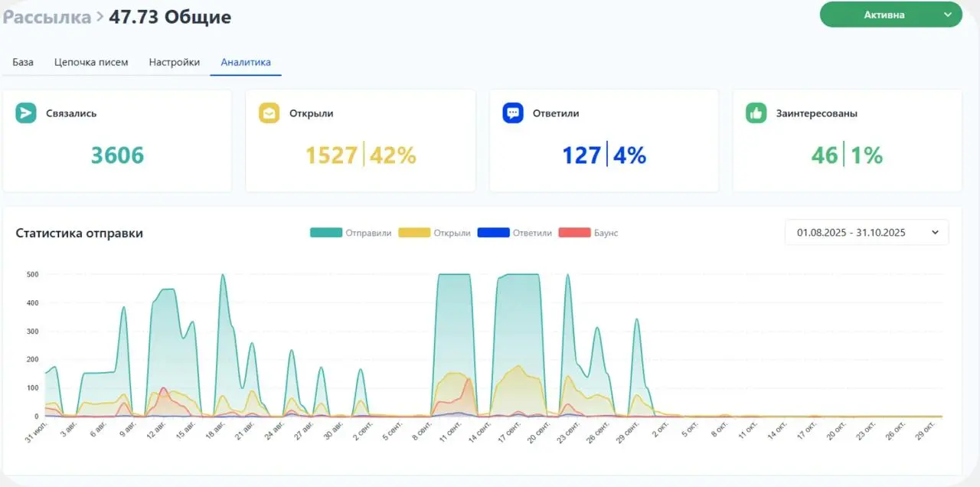
Task: Click the thumbs-up icon on Заинтересованы card
Action: point(756,113)
